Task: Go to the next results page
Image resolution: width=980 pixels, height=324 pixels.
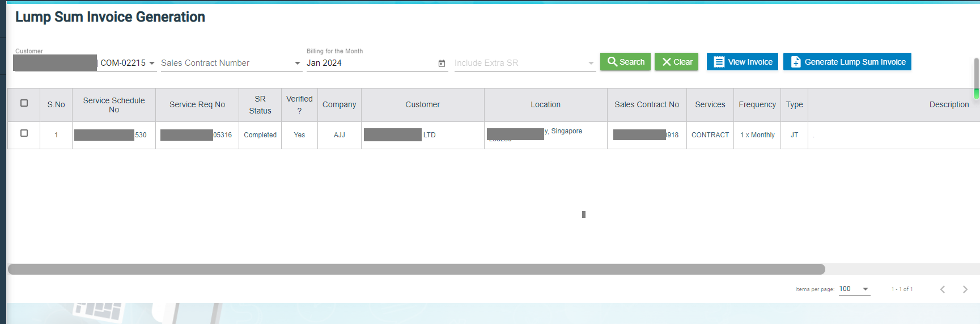Action: [965, 289]
